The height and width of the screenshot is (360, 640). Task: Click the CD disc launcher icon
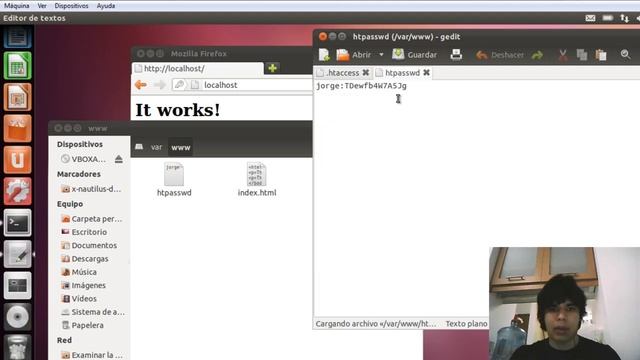point(18,317)
